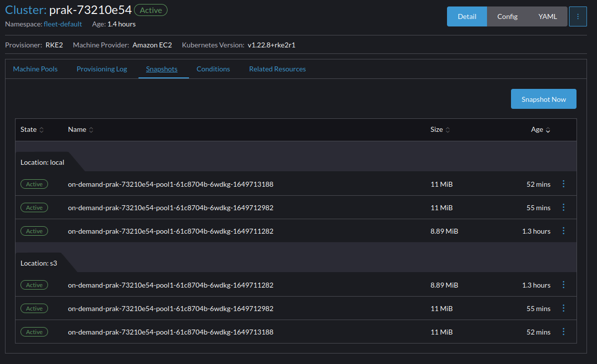The height and width of the screenshot is (364, 597).
Task: Open actions menu for s3 snapshot ending 1649712982
Action: click(563, 308)
